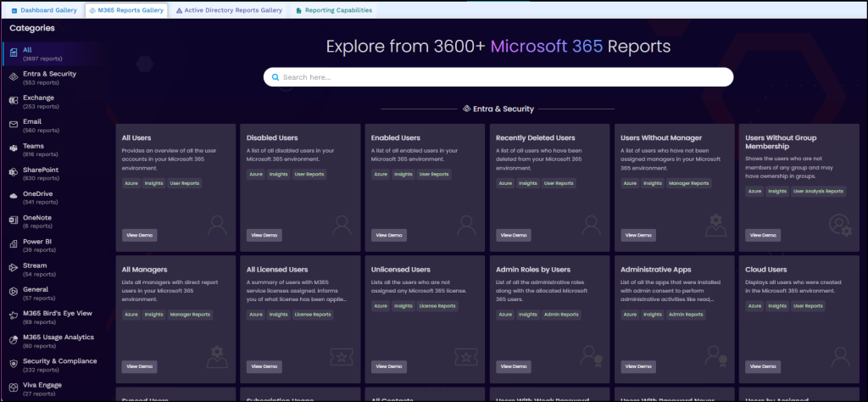Click Manager Reports tag on All Managers card

pyautogui.click(x=190, y=315)
